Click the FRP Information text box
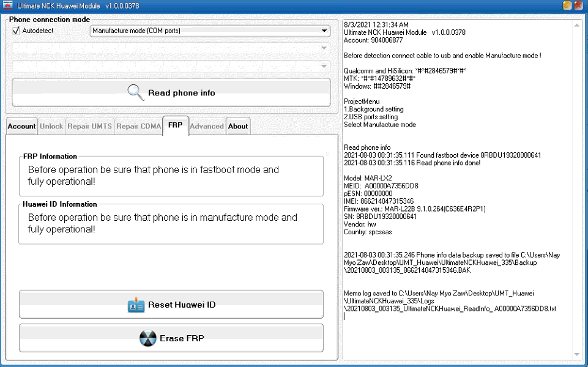Viewport: 588px width, 367px height. 171,176
